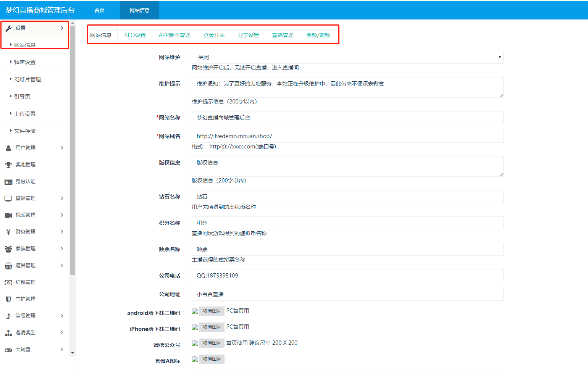The width and height of the screenshot is (588, 371).
Task: Click the trophy icon for 奖池管理
Action: click(8, 165)
